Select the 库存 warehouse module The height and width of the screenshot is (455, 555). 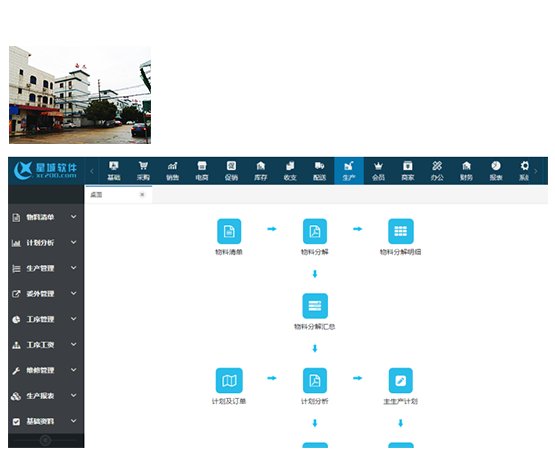[x=261, y=171]
